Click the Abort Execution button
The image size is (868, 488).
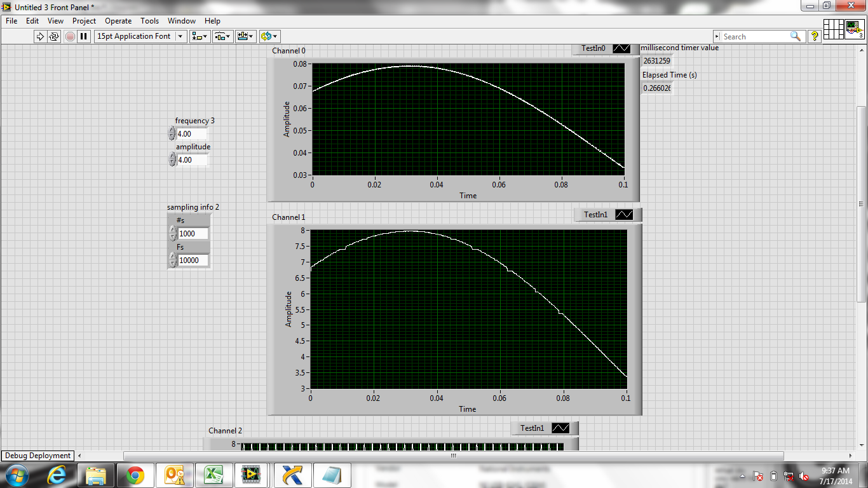click(x=69, y=36)
